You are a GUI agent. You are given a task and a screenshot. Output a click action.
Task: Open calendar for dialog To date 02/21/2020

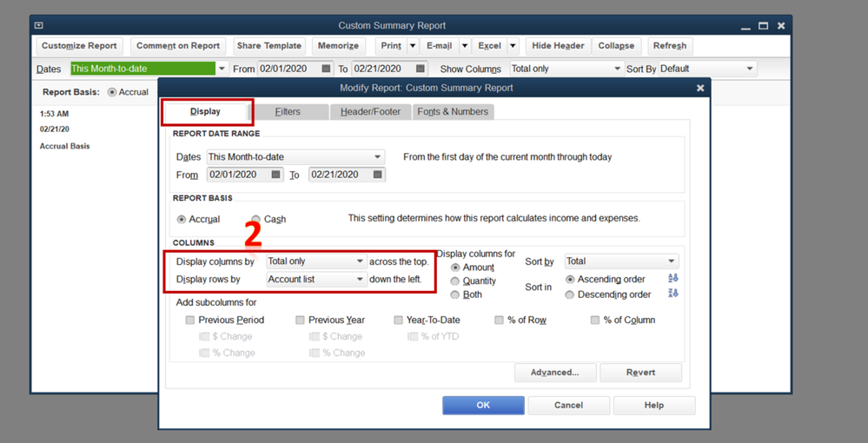[378, 175]
